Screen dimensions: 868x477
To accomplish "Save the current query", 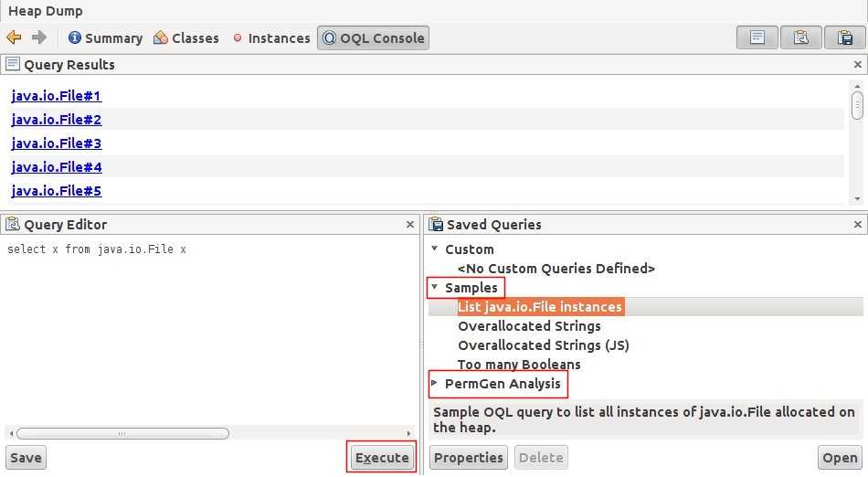I will pyautogui.click(x=26, y=458).
